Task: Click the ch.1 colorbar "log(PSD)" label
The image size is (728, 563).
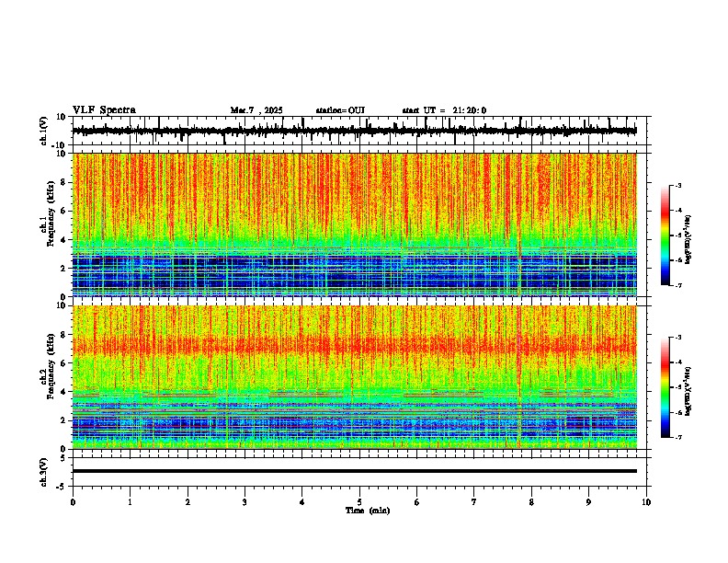Action: pyautogui.click(x=688, y=239)
